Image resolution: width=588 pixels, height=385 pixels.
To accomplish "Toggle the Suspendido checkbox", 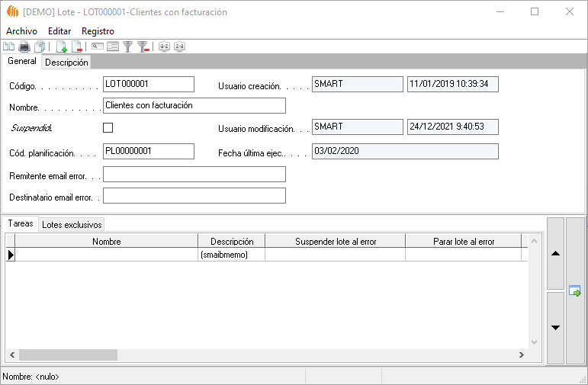I will 108,127.
